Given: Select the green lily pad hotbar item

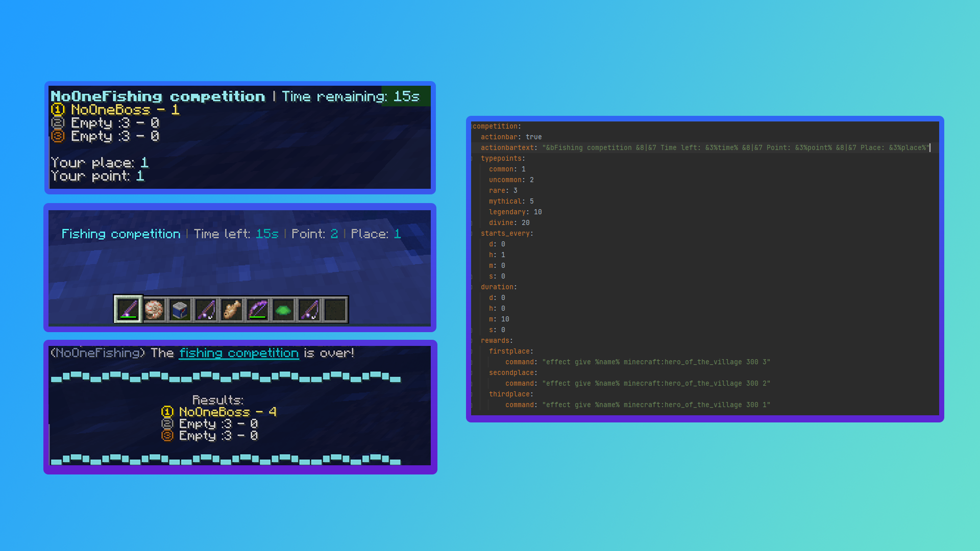Looking at the screenshot, I should coord(283,309).
